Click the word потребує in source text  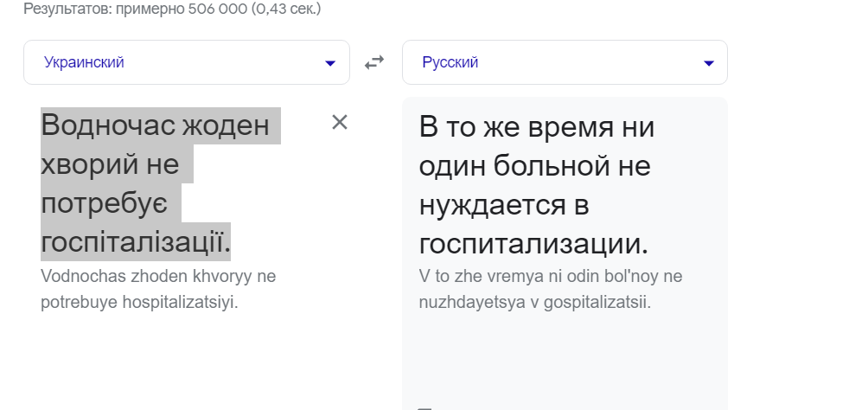(105, 203)
